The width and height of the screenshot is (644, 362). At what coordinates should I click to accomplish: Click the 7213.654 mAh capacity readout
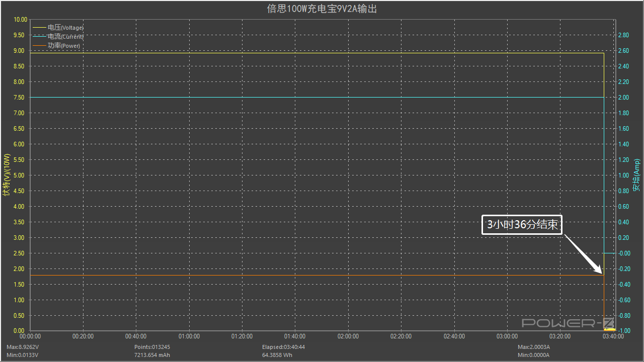(152, 355)
